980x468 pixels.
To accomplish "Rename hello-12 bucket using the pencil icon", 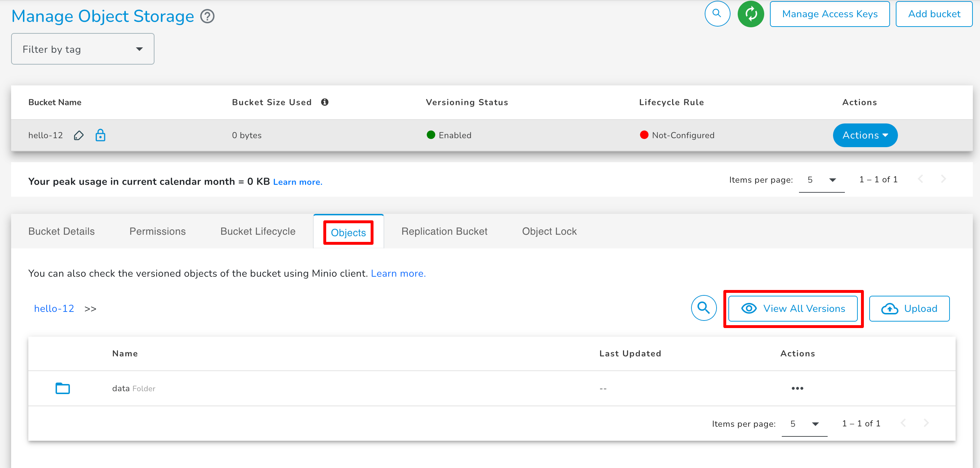I will tap(79, 135).
